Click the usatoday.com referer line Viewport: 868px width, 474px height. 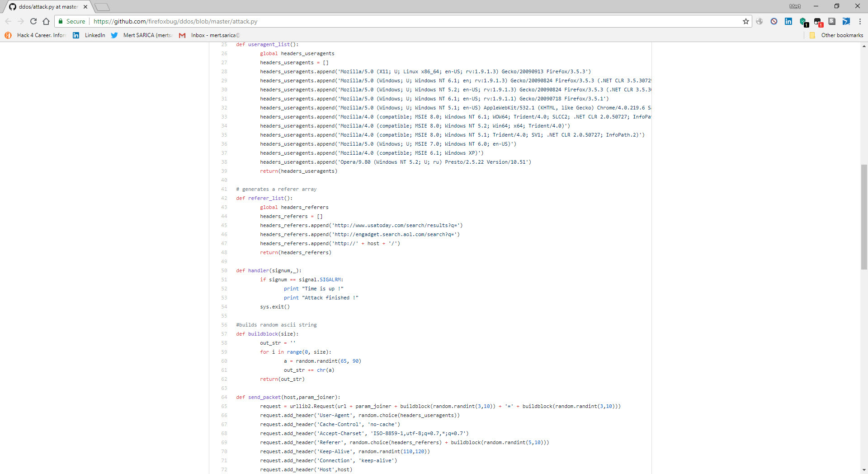pos(361,225)
